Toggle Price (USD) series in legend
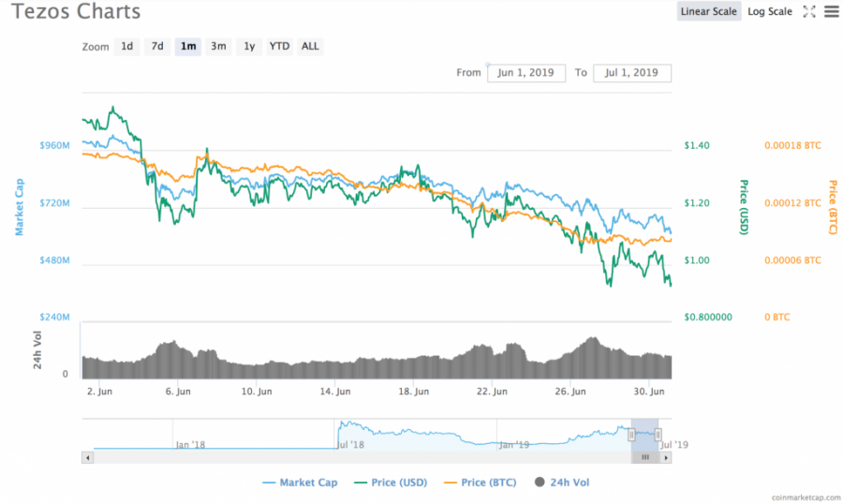Viewport: 843px width, 504px height. click(x=391, y=482)
